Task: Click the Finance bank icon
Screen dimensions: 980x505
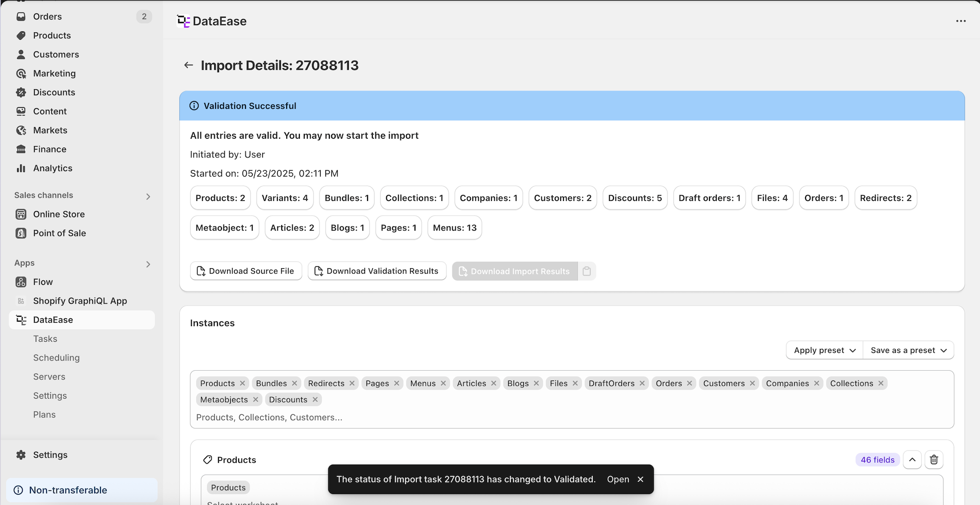Action: (x=21, y=149)
